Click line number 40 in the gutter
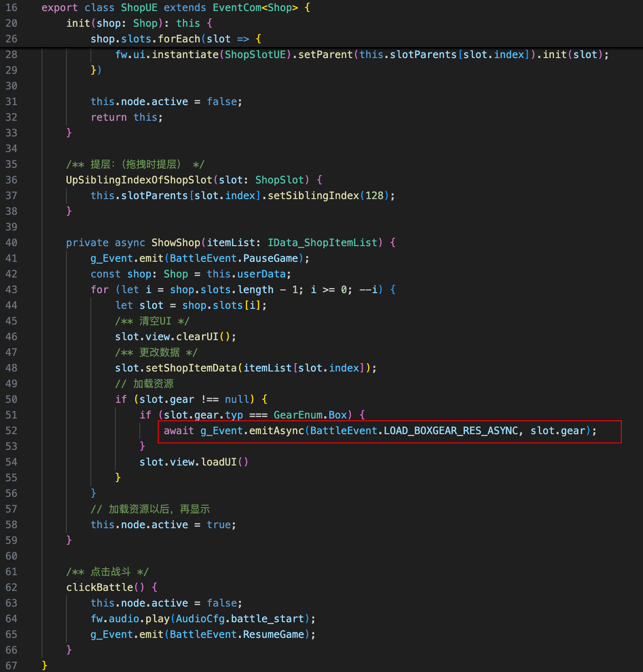The image size is (643, 672). coord(12,242)
